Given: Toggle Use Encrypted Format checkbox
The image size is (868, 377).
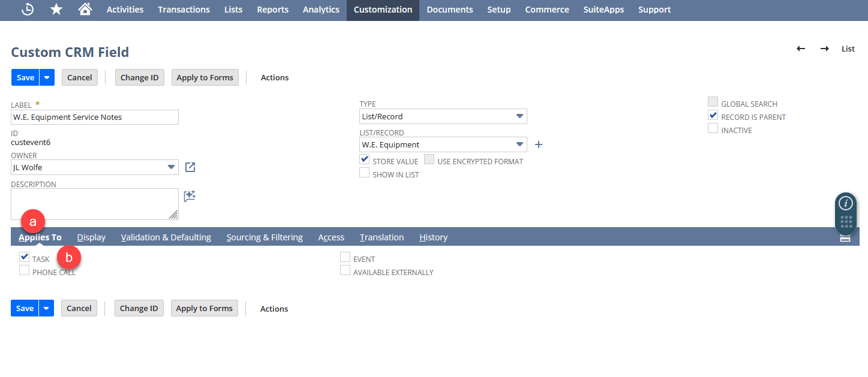Looking at the screenshot, I should click(x=429, y=159).
